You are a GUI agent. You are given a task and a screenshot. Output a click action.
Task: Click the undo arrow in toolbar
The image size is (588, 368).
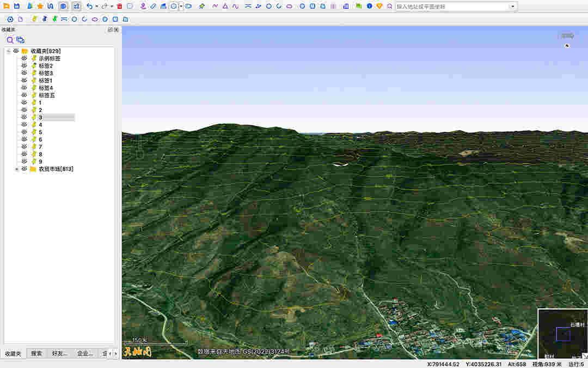pyautogui.click(x=89, y=6)
